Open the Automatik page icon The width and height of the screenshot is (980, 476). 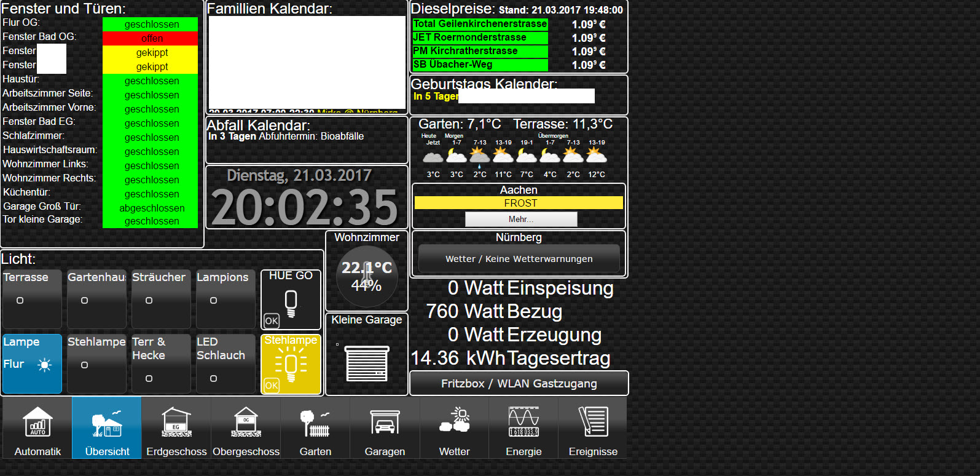[37, 428]
